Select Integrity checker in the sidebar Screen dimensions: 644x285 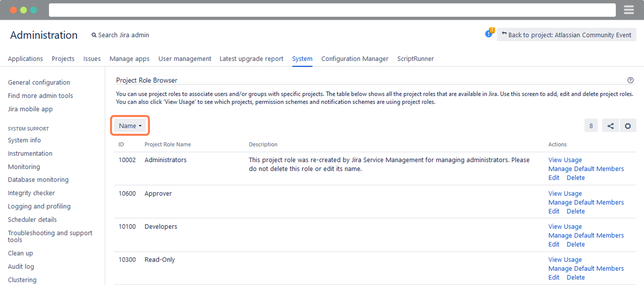(31, 193)
